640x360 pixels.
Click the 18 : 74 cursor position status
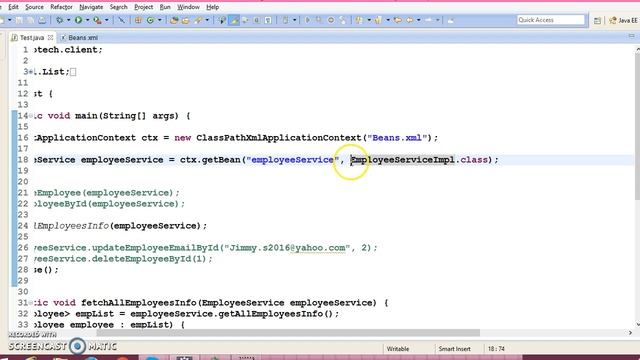point(496,349)
